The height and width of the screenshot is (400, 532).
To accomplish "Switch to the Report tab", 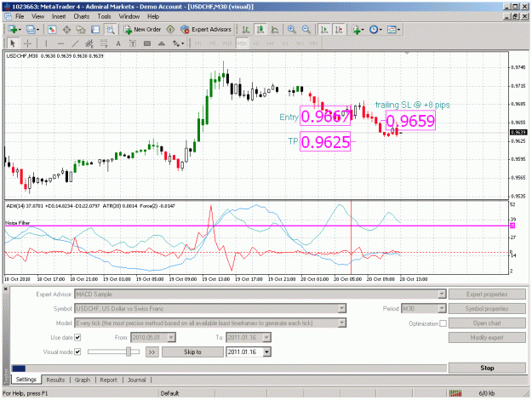I will point(108,380).
